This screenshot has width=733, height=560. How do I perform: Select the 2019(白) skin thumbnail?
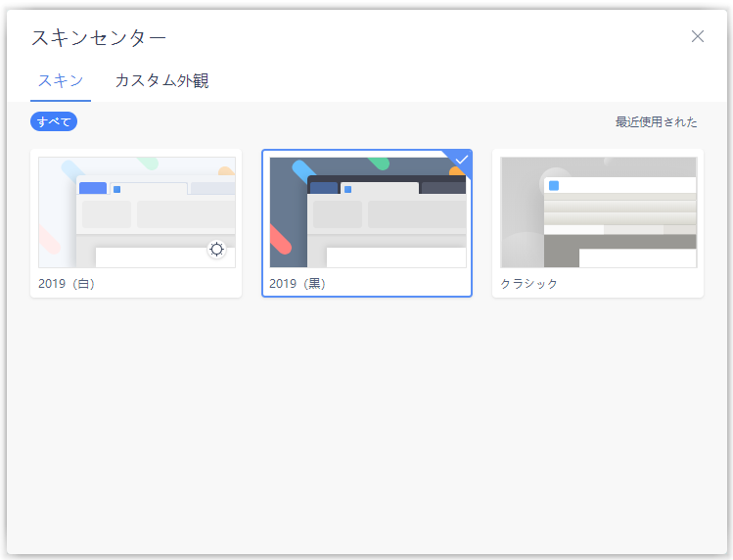(136, 211)
